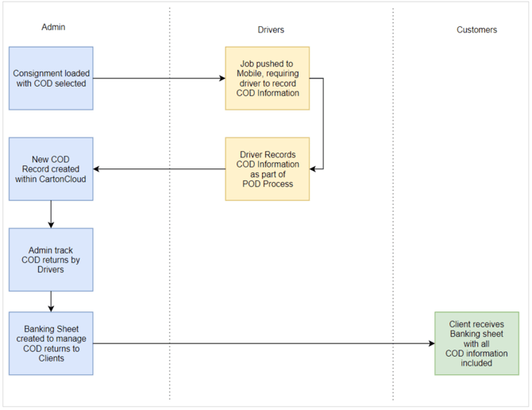Click long arrow from Banking Sheet to Client box
Image resolution: width=532 pixels, height=410 pixels.
pyautogui.click(x=262, y=343)
